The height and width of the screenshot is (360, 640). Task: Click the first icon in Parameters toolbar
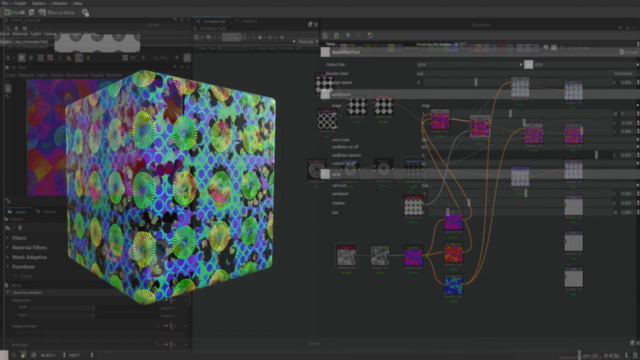(x=325, y=36)
